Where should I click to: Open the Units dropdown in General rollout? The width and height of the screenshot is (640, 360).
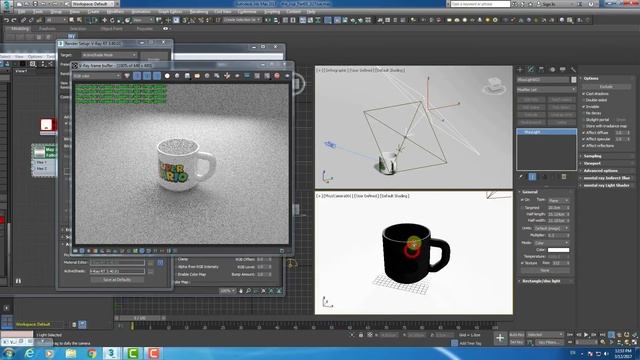pos(551,228)
